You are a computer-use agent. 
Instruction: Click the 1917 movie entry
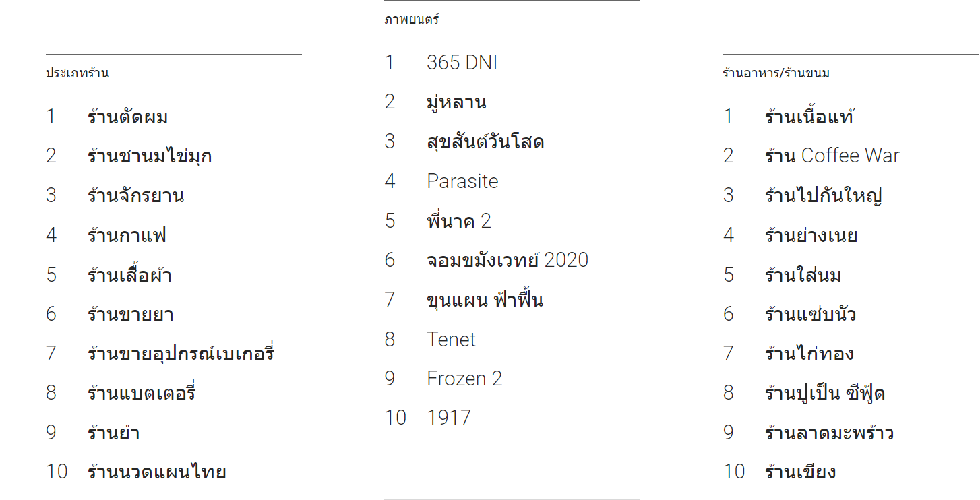448,418
